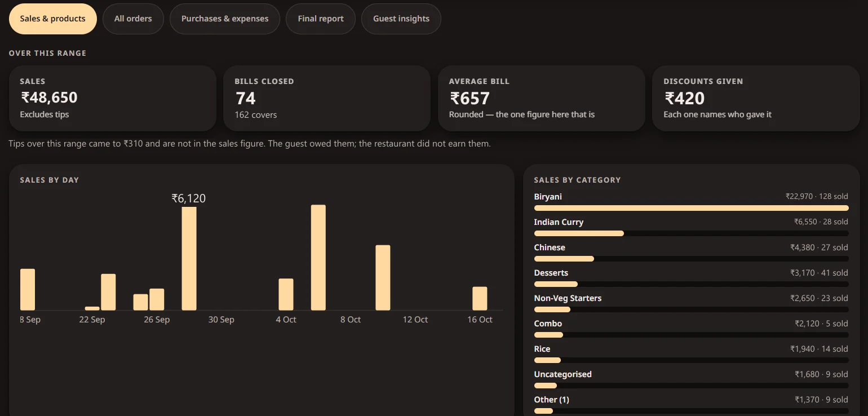Click the ₹2,120 · 5 sold value
The width and height of the screenshot is (868, 416).
click(821, 324)
